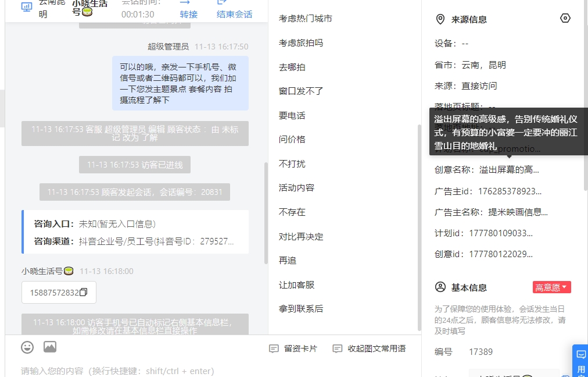This screenshot has height=377, width=588.
Task: Click the 来源信息 location pin icon
Action: point(440,19)
